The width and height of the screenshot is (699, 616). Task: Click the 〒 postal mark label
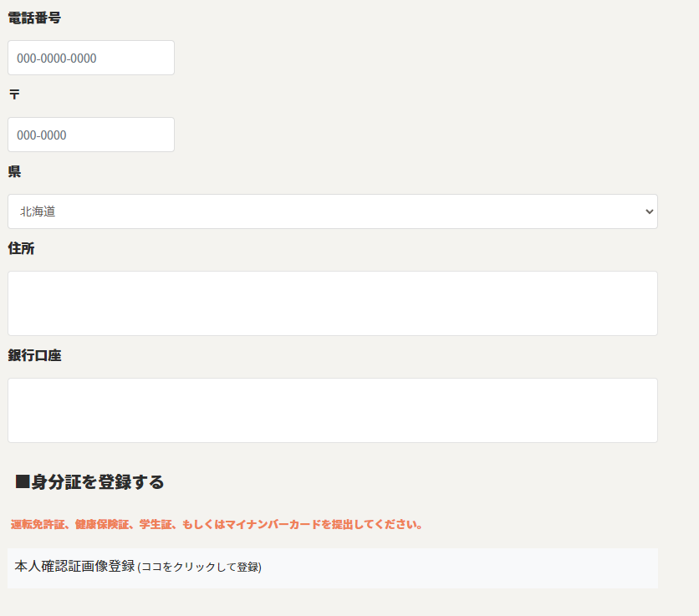(14, 94)
